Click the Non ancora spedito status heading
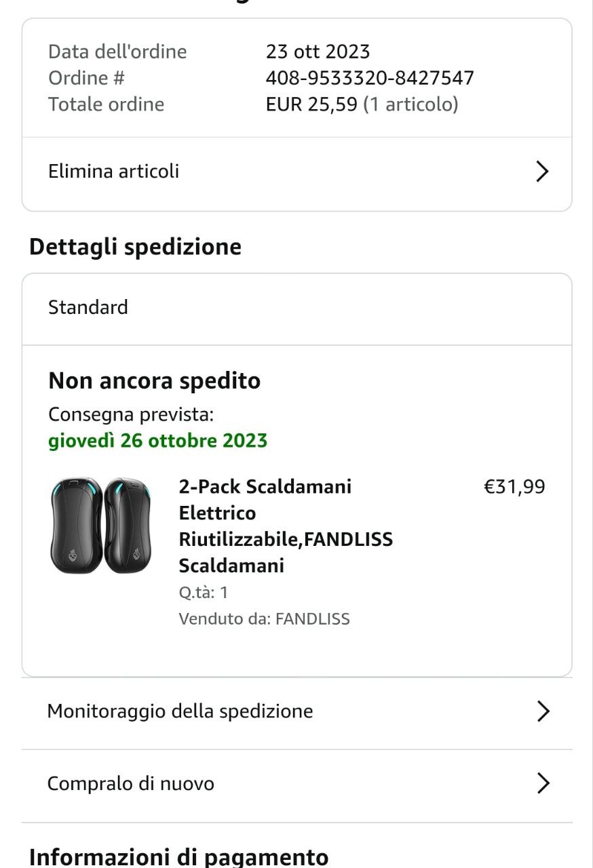 [154, 381]
